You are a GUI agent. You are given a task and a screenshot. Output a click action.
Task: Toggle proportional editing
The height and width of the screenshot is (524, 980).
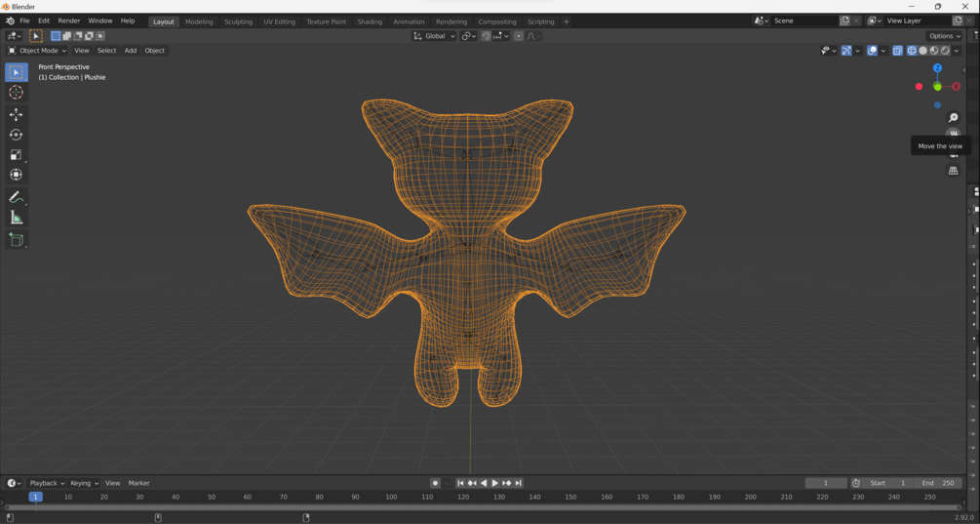pos(519,36)
